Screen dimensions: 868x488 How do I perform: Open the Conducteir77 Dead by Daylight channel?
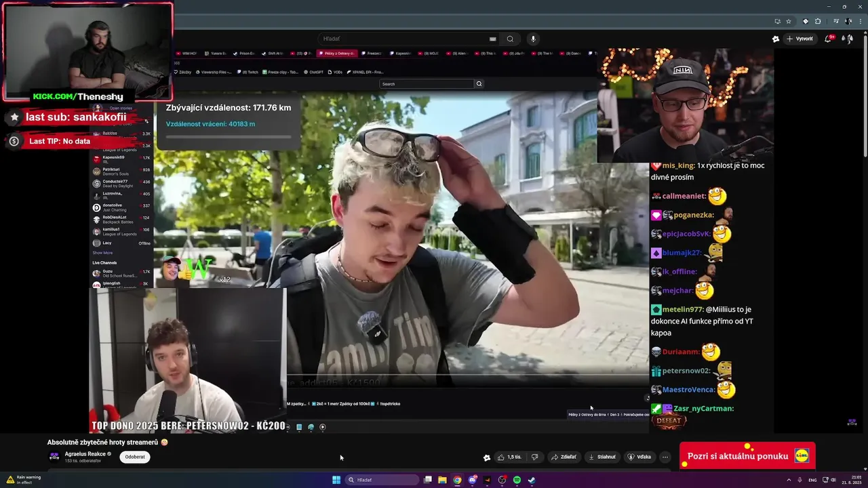[121, 184]
